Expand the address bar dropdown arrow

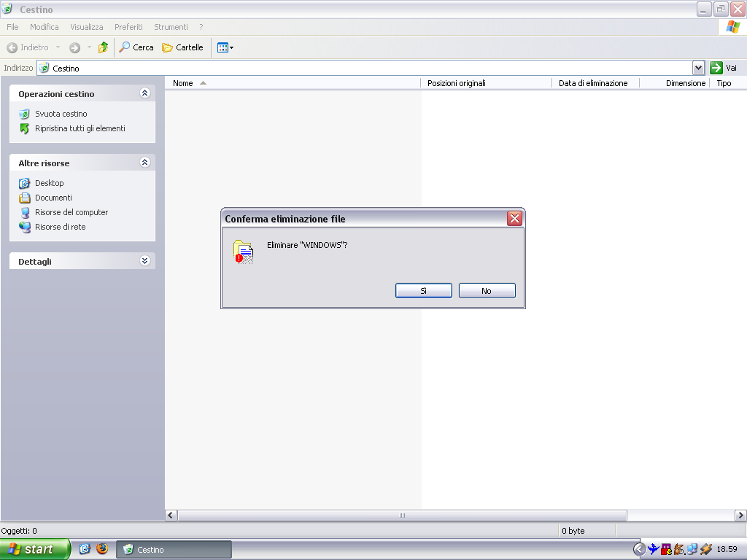pyautogui.click(x=698, y=68)
